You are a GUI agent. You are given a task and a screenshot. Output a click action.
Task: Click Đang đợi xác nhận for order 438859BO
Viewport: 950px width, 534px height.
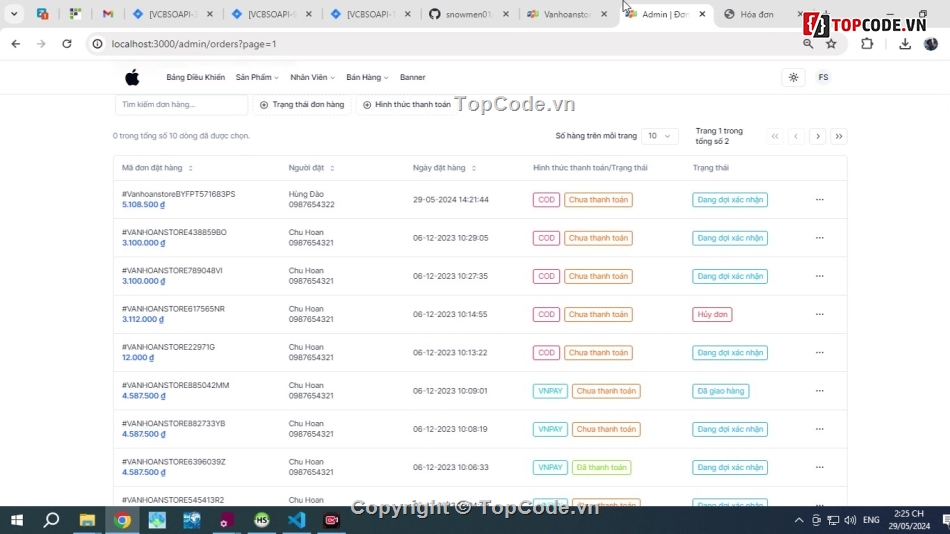coord(730,238)
